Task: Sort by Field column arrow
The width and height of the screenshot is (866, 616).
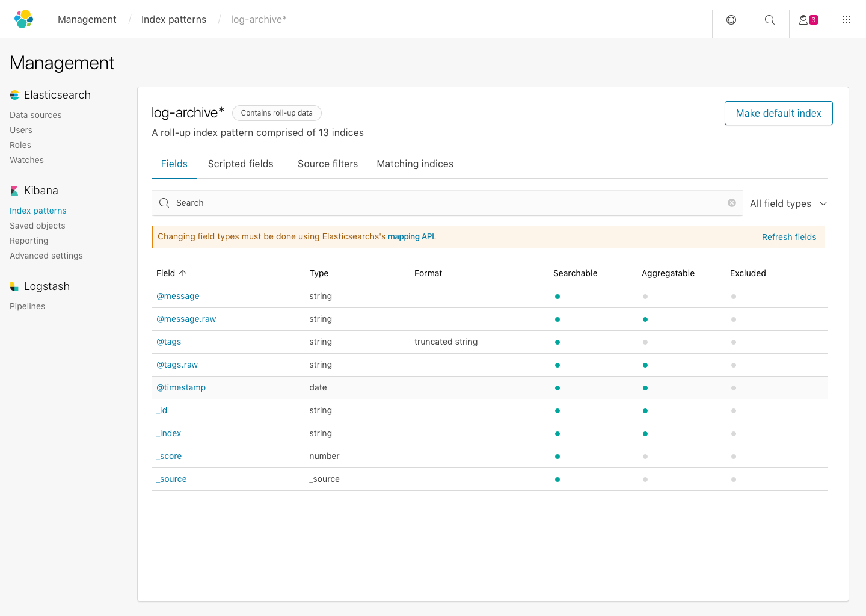Action: click(183, 273)
